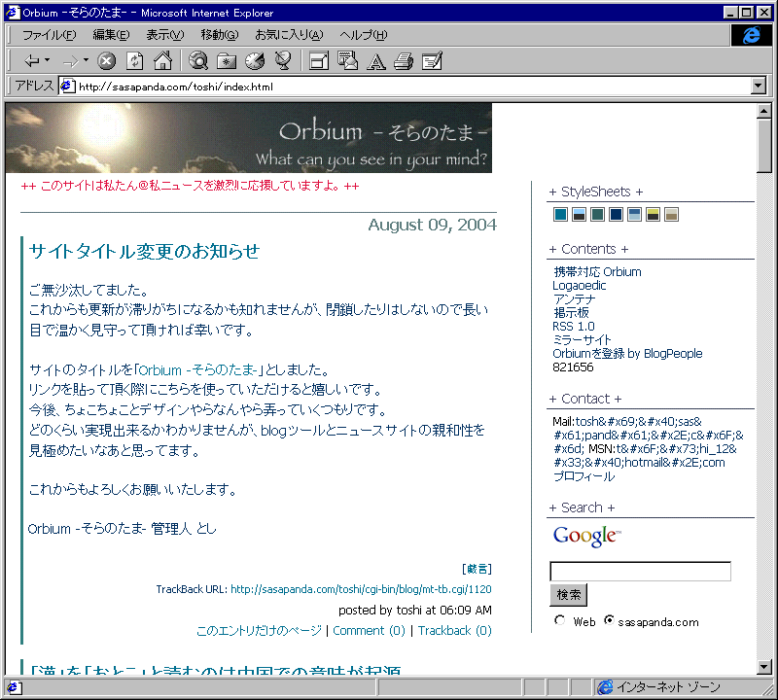This screenshot has width=778, height=700.
Task: Click the [戯言] category link
Action: (x=477, y=569)
